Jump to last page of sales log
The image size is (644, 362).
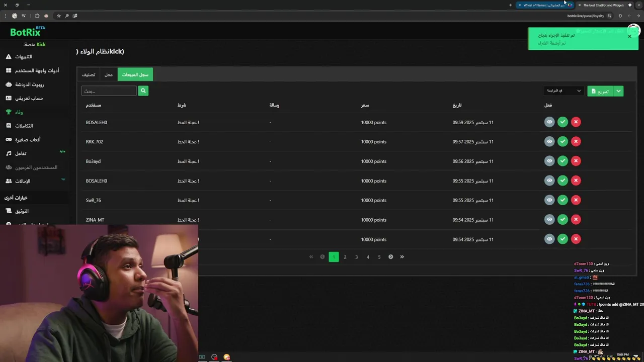402,257
